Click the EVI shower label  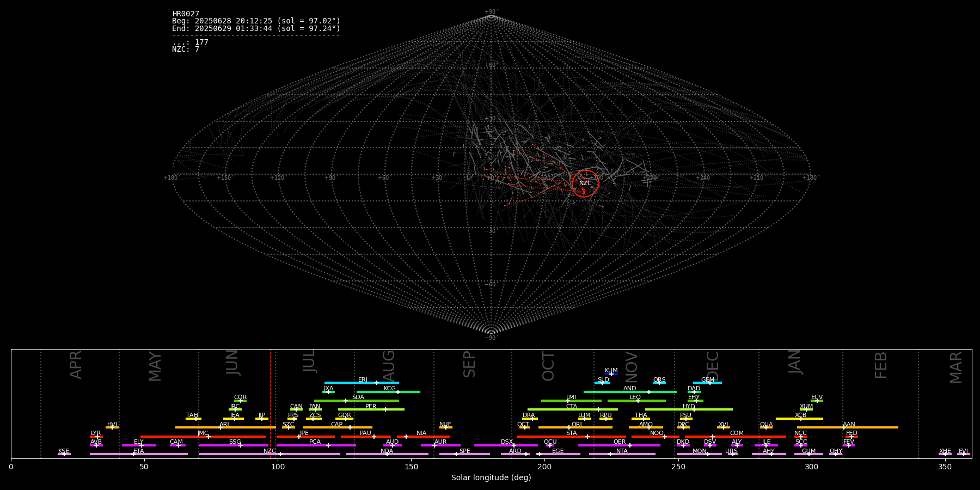(x=964, y=451)
